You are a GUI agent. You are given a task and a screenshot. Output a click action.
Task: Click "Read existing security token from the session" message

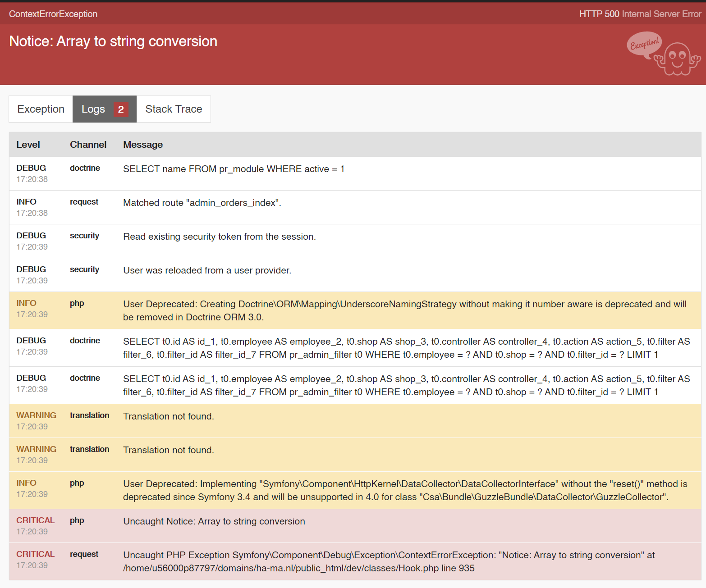pos(220,237)
